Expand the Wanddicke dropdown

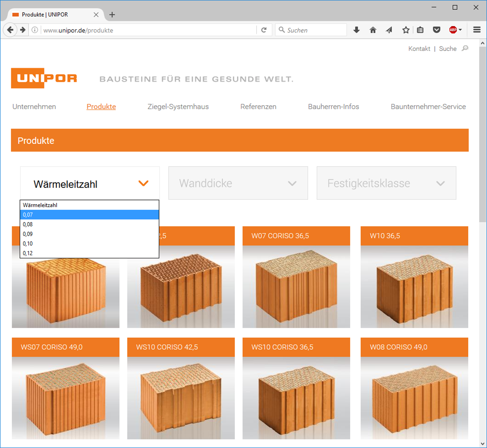tap(238, 183)
